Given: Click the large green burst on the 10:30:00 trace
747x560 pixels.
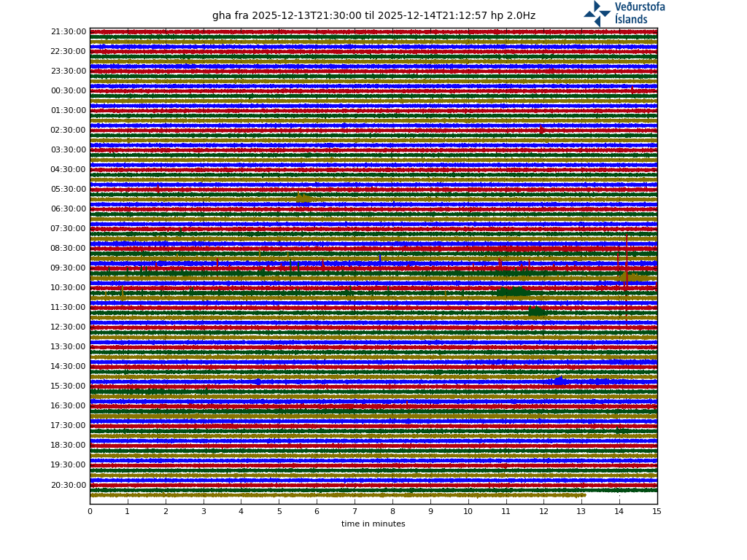Looking at the screenshot, I should coord(514,292).
